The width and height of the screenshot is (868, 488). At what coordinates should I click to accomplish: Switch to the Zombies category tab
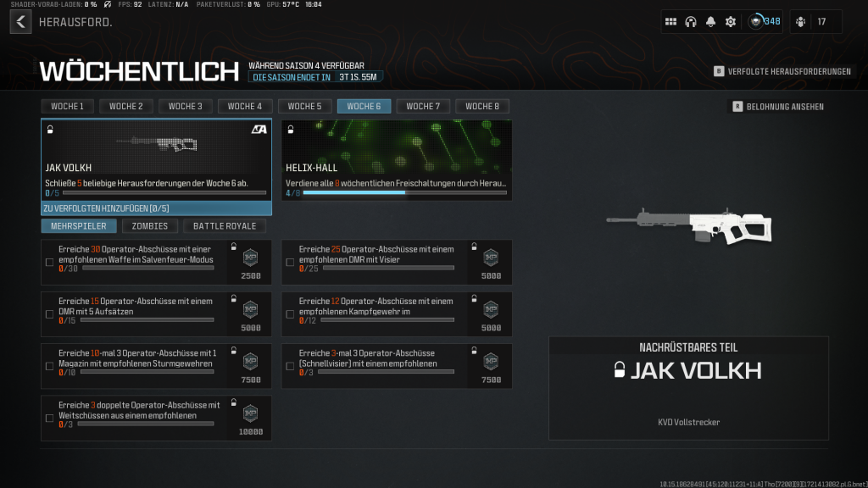(x=150, y=226)
